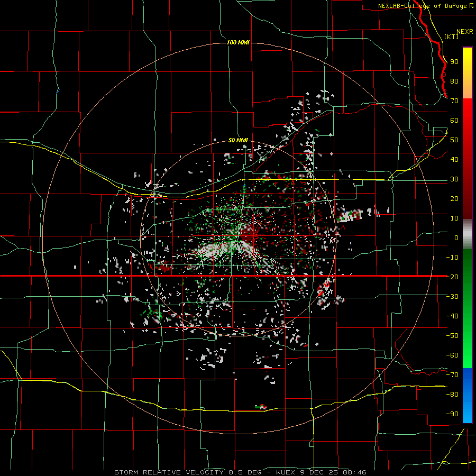Click the -90 scale value
Image resolution: width=476 pixels, height=476 pixels.
(452, 414)
